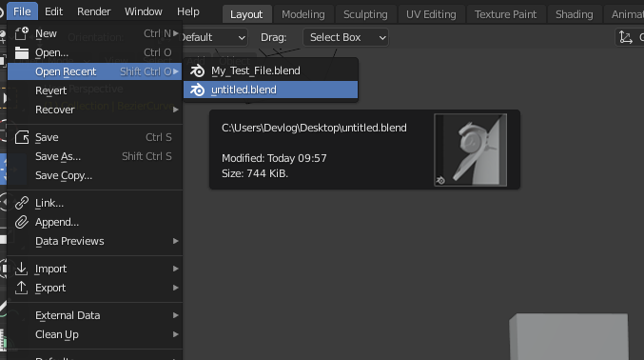644x360 pixels.
Task: Choose Save from the File menu
Action: pyautogui.click(x=95, y=137)
